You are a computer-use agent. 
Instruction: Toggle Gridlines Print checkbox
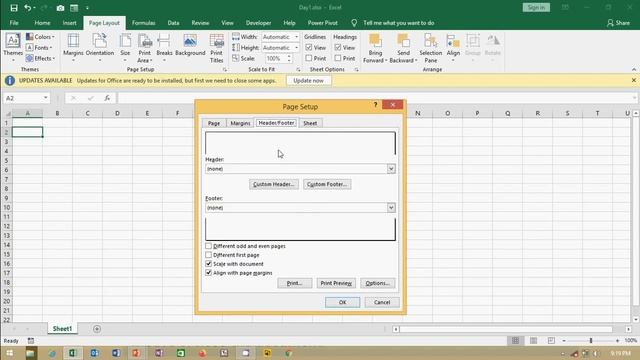(x=309, y=58)
